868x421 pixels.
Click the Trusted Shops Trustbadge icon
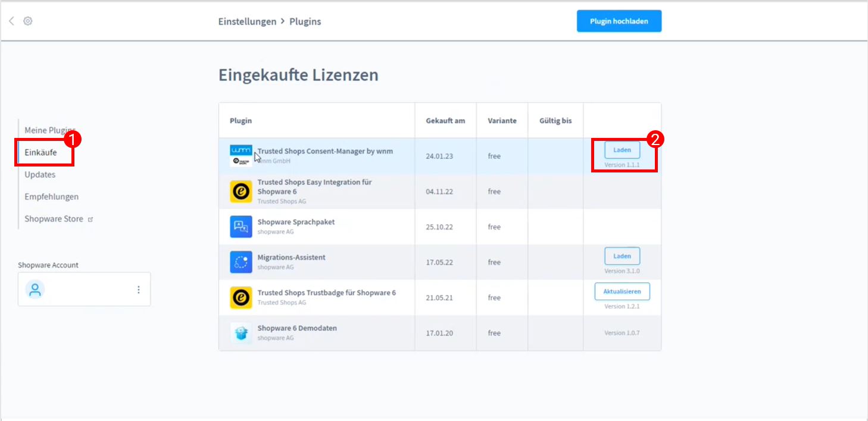point(241,297)
